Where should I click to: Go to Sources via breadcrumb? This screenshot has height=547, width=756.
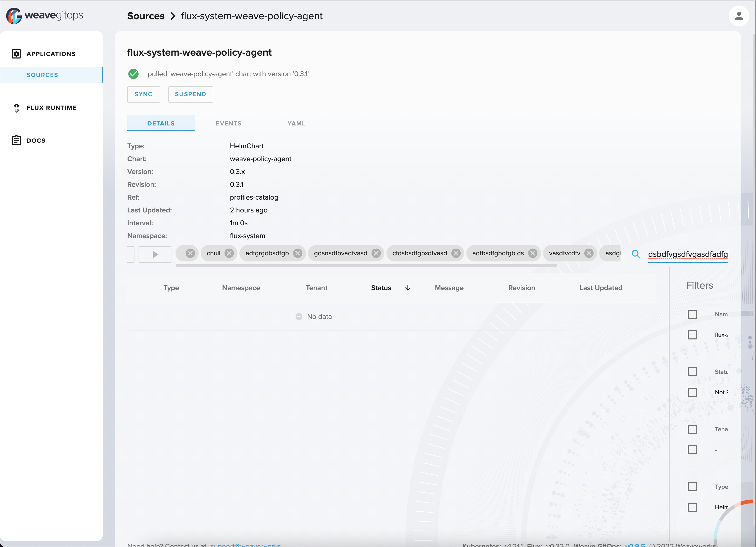[x=146, y=16]
